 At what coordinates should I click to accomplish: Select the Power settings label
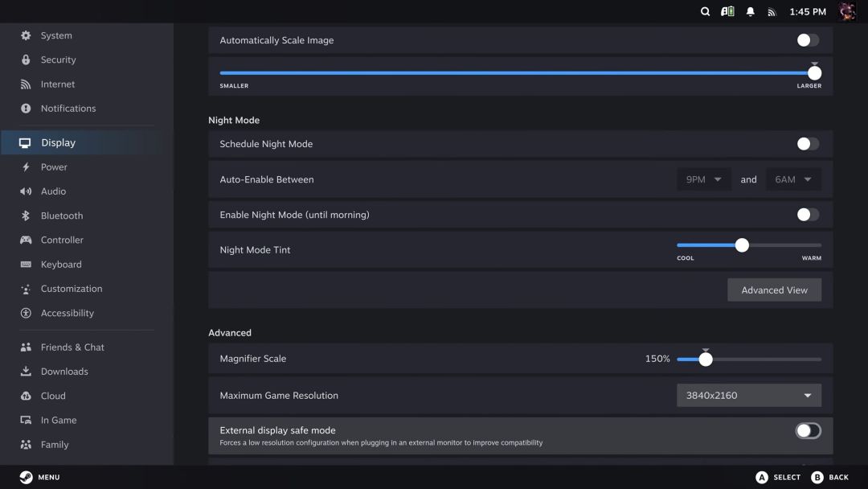tap(54, 166)
